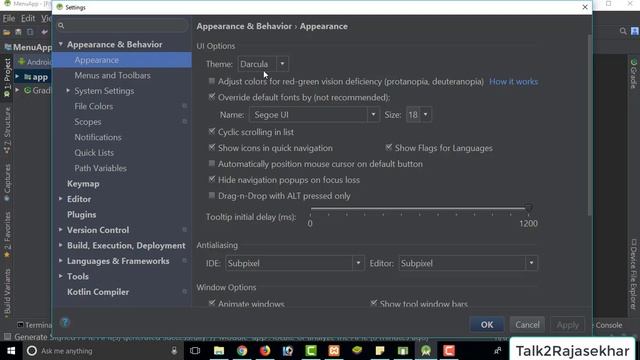
Task: Open File Explorer from taskbar
Action: pos(219,351)
